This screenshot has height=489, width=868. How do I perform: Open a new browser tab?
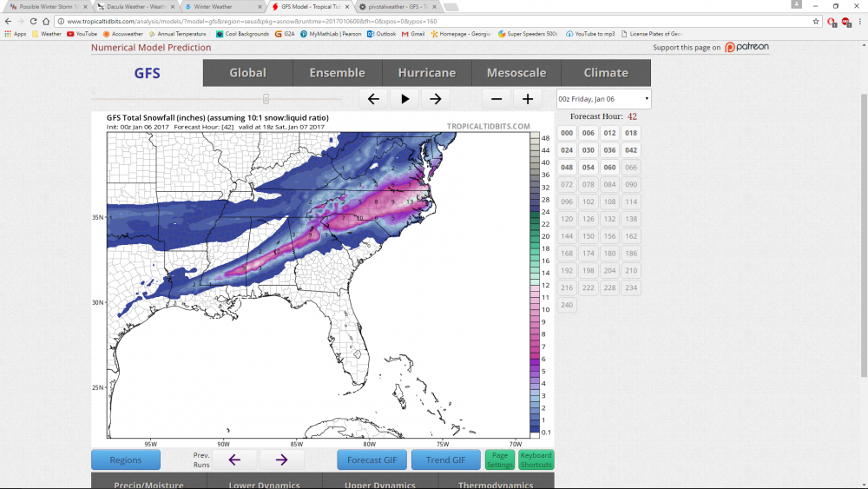pos(451,7)
